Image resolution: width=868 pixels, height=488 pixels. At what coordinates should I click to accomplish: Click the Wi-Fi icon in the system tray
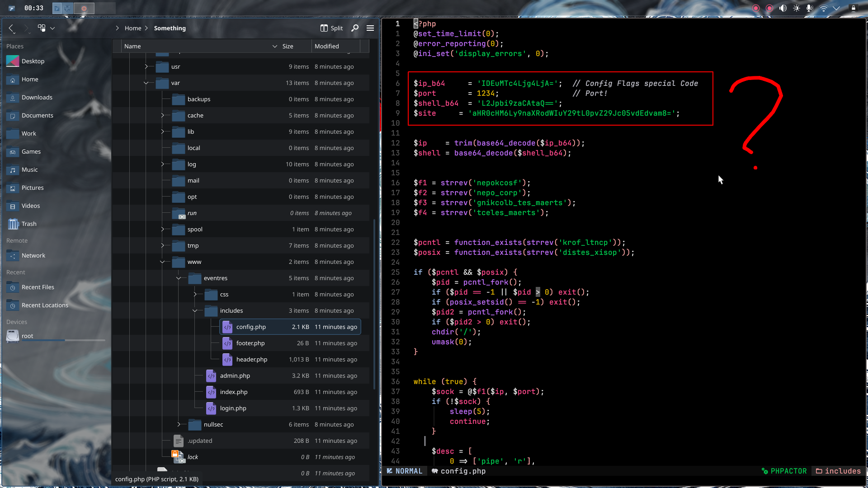824,8
